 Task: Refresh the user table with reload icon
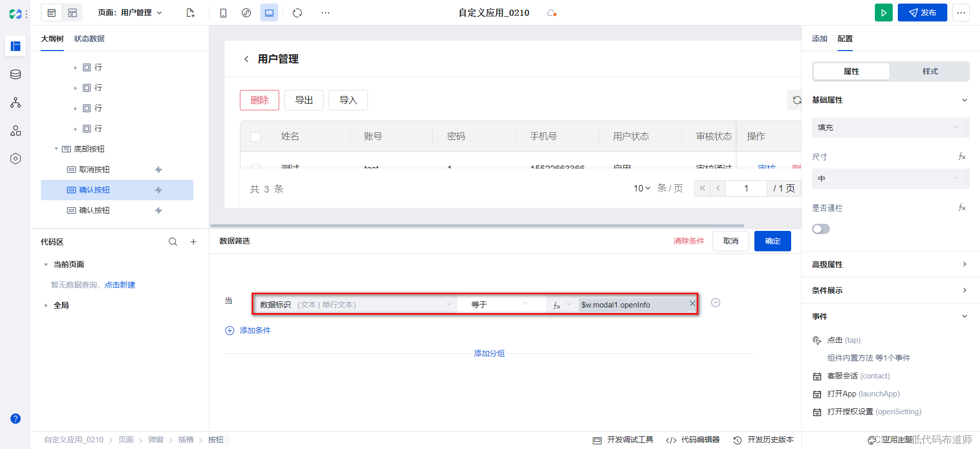[x=796, y=100]
